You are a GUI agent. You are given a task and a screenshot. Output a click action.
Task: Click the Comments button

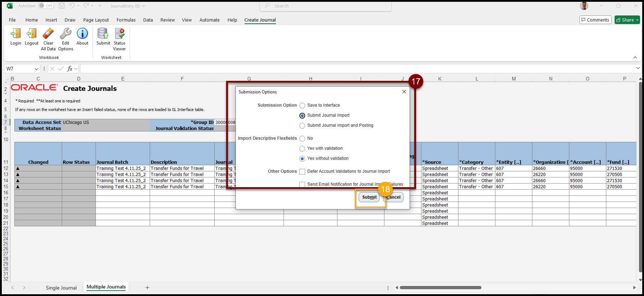click(x=595, y=20)
